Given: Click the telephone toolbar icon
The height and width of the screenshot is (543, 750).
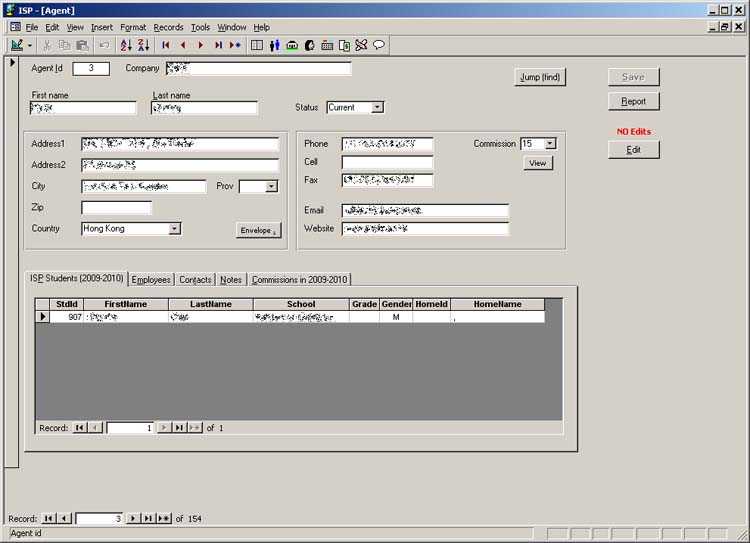Looking at the screenshot, I should pyautogui.click(x=292, y=45).
